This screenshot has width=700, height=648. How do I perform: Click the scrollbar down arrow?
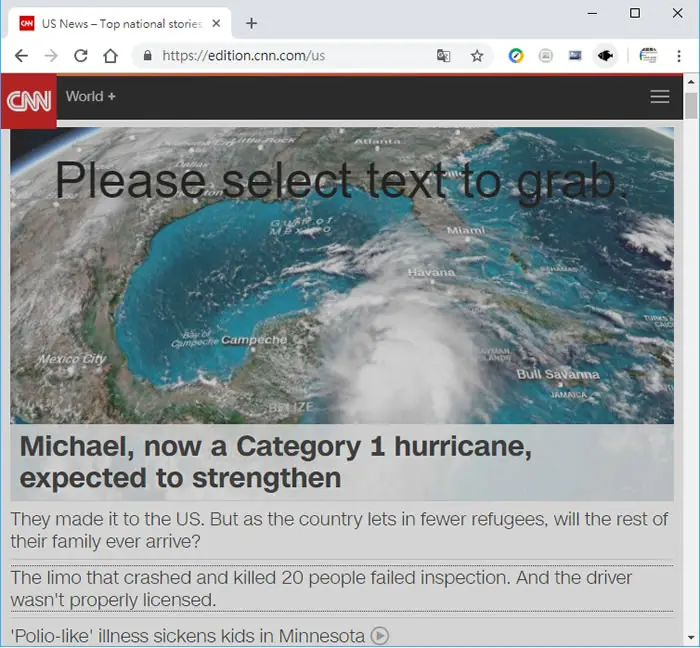tap(691, 638)
